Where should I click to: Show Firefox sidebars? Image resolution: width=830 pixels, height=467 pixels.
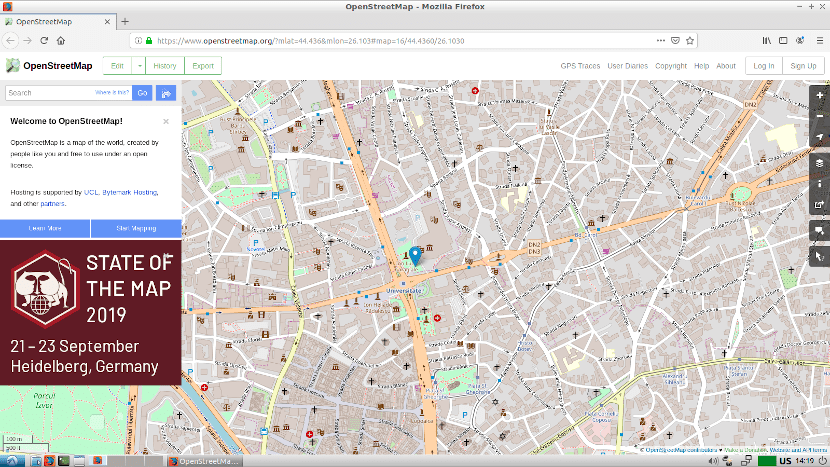click(783, 41)
